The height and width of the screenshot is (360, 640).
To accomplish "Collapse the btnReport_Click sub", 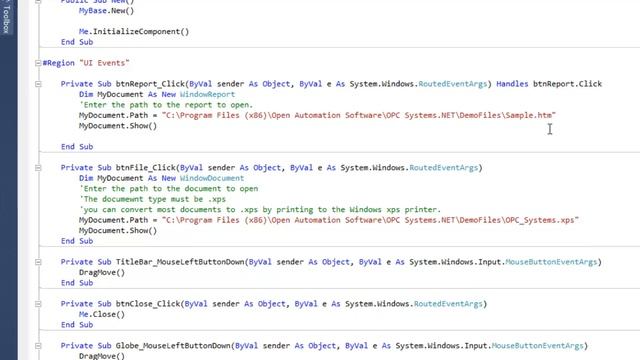I will 38,84.
